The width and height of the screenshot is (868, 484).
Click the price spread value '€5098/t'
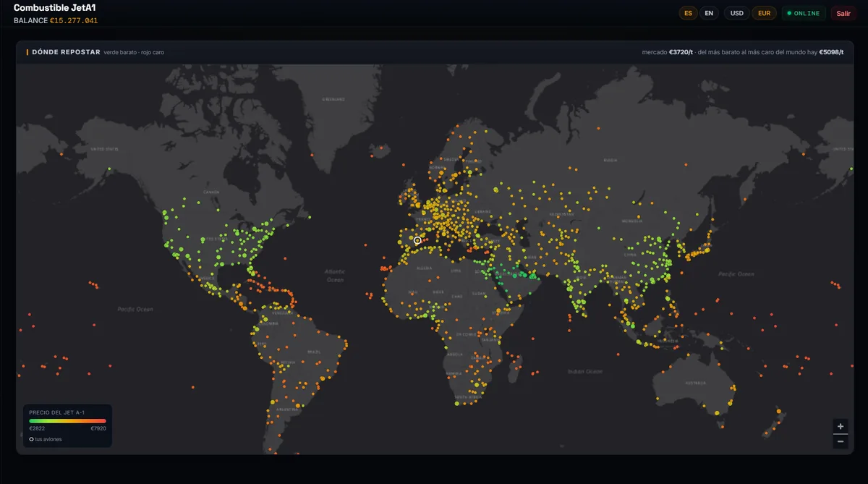coord(830,52)
